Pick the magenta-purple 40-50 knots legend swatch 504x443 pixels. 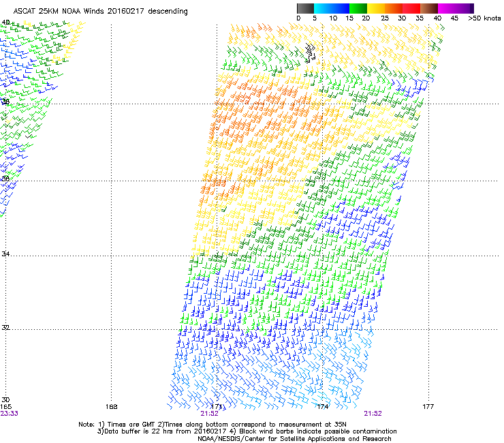pos(456,8)
